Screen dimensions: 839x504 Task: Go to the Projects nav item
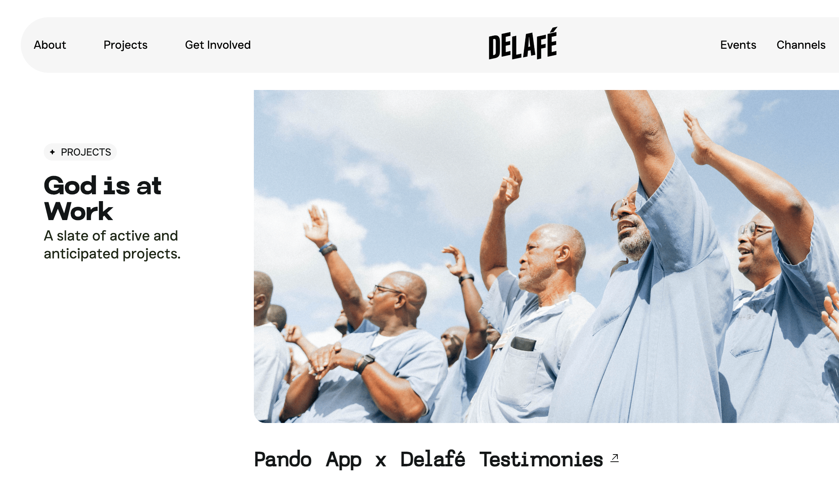click(125, 45)
